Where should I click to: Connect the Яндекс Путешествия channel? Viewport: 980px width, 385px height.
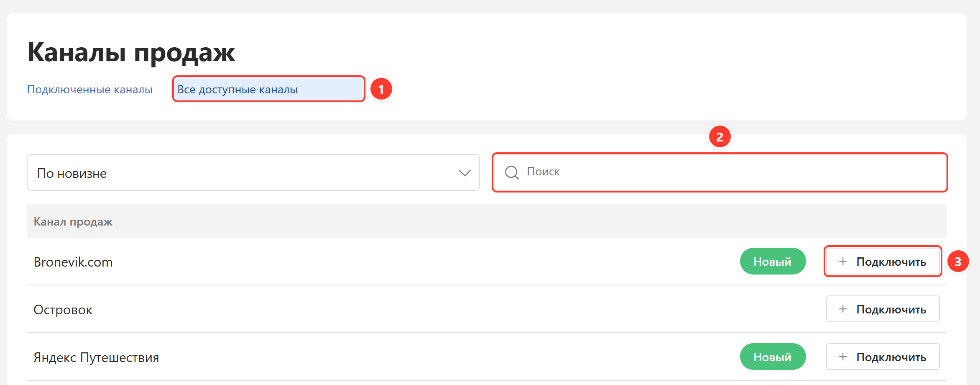(883, 357)
